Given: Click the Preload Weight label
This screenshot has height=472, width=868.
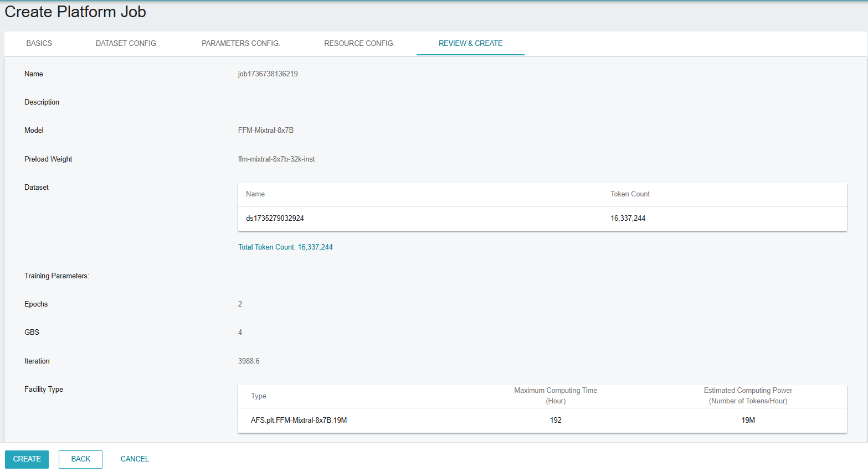Looking at the screenshot, I should tap(48, 159).
